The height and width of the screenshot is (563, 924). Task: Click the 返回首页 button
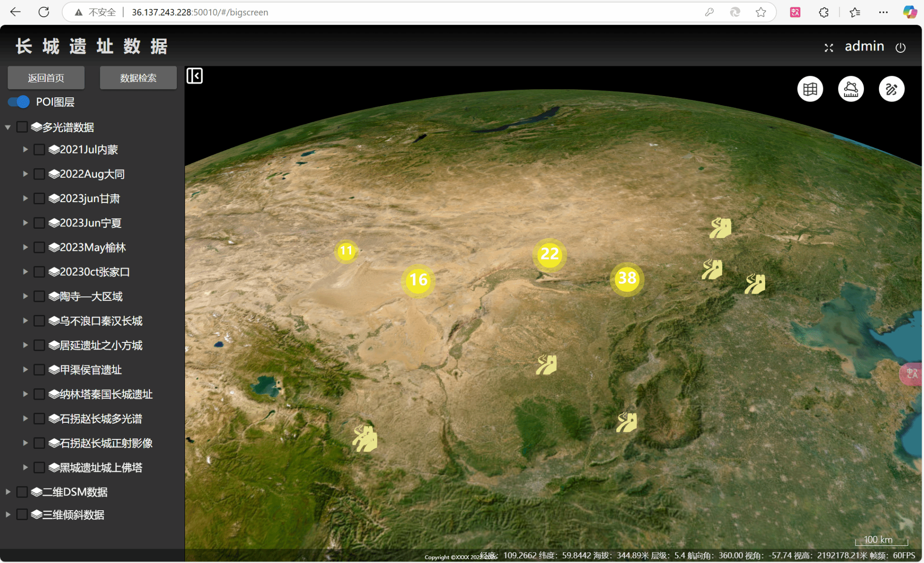46,78
